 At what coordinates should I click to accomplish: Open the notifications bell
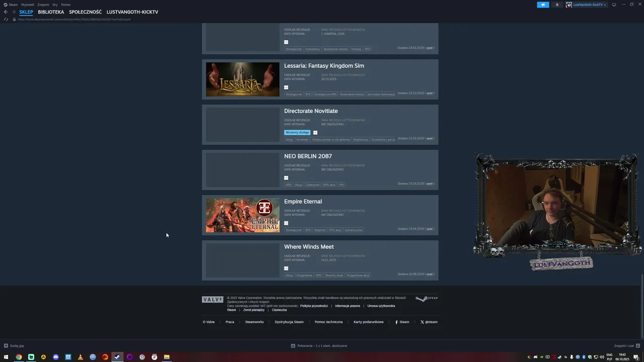point(557,5)
